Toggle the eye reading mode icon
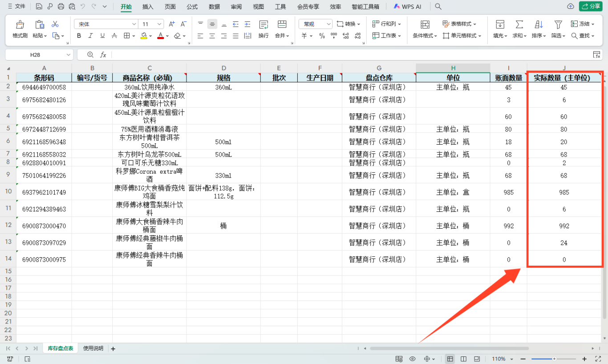Viewport: 608px width, 364px height. tap(413, 359)
